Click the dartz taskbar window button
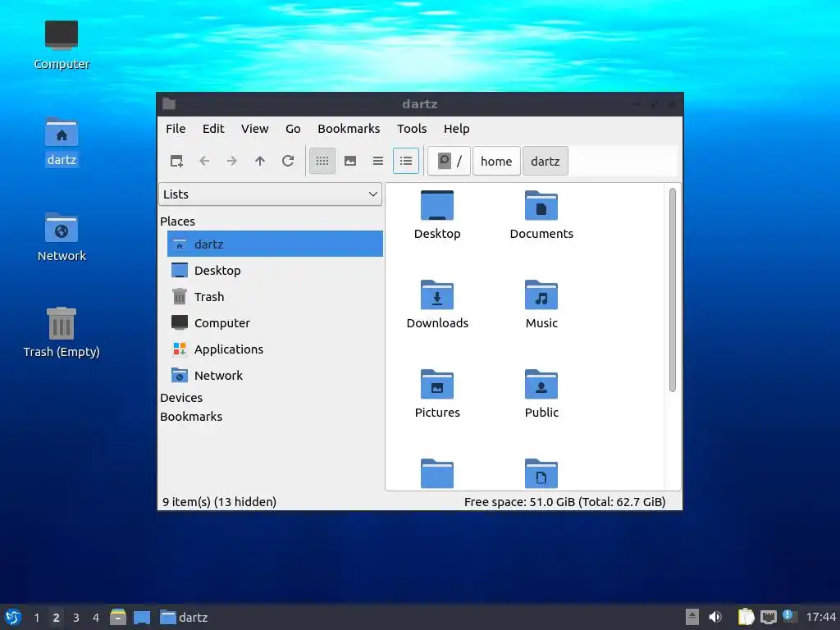The height and width of the screenshot is (630, 840). pyautogui.click(x=185, y=617)
